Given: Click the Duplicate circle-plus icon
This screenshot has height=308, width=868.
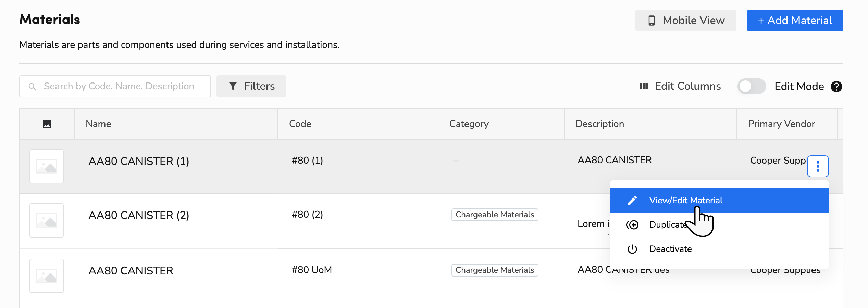Looking at the screenshot, I should (632, 225).
